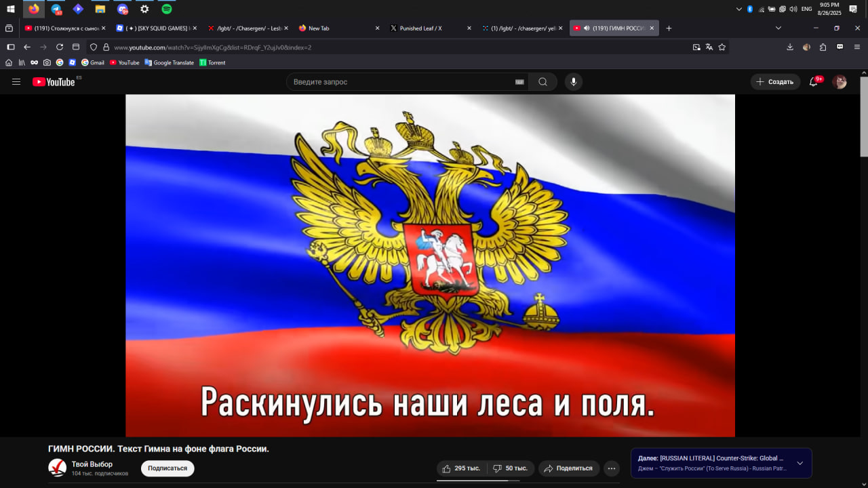
Task: Switch to the SKY SQUID GAMES tab
Action: point(155,28)
